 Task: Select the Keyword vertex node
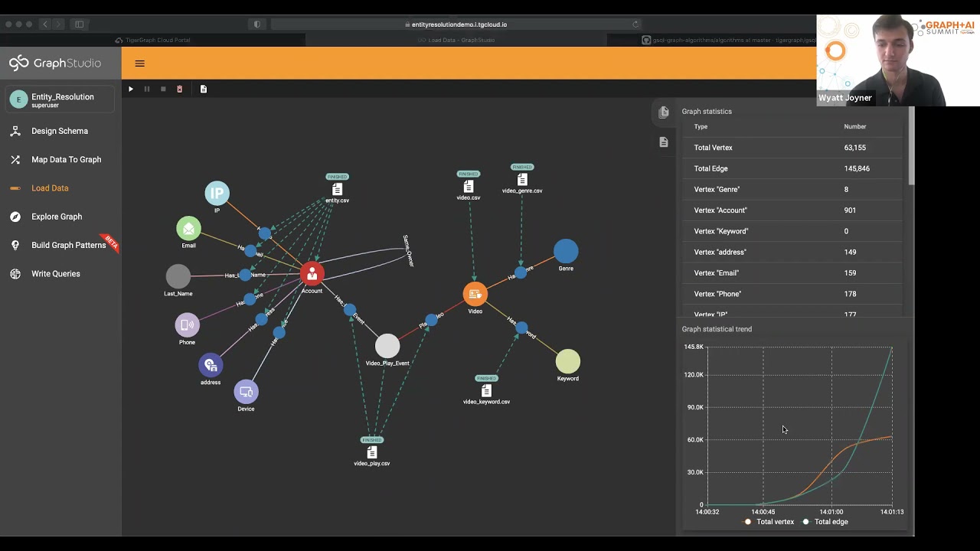pyautogui.click(x=568, y=361)
